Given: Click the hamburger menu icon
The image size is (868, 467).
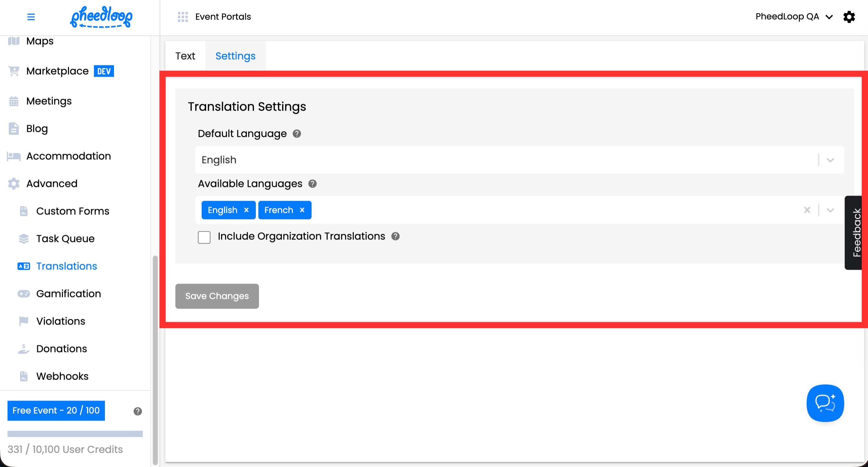Looking at the screenshot, I should click(x=31, y=17).
